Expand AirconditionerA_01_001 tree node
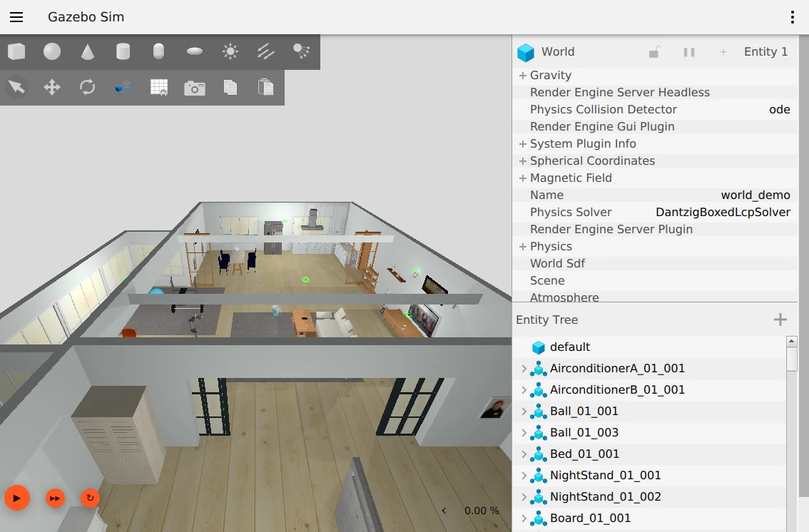 click(524, 369)
